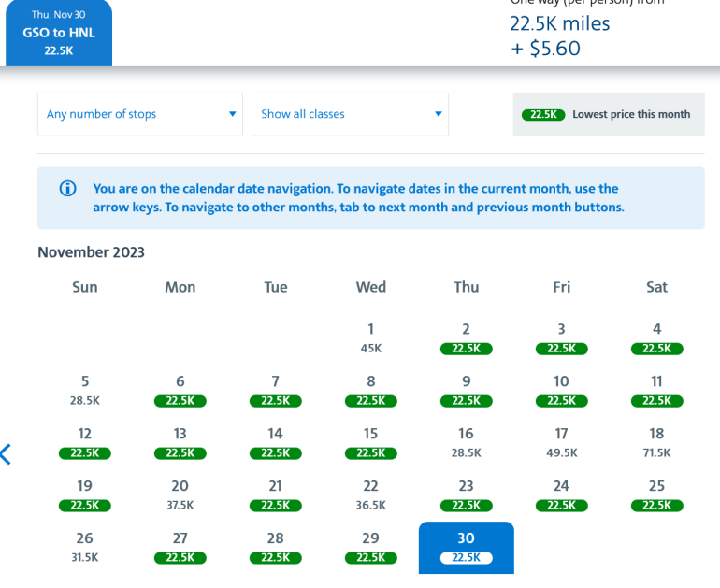The height and width of the screenshot is (588, 720).
Task: Select November 20 priced at 37.5K
Action: (180, 495)
